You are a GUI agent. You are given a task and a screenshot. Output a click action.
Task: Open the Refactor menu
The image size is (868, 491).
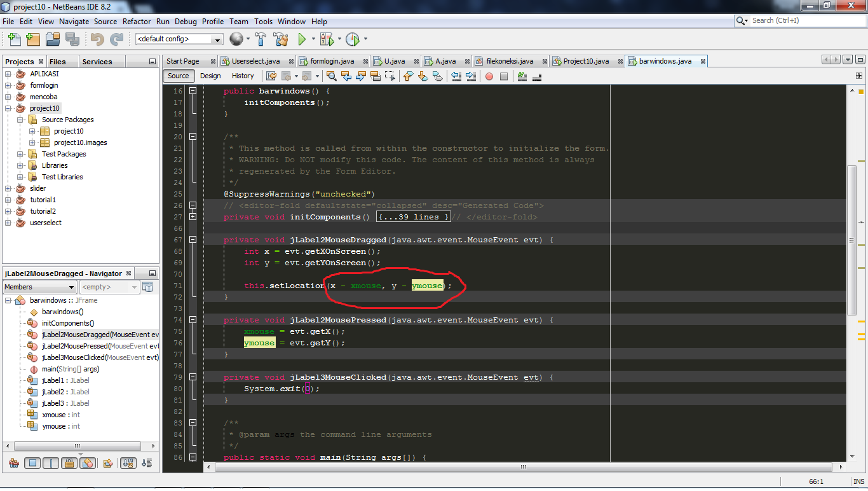point(137,21)
